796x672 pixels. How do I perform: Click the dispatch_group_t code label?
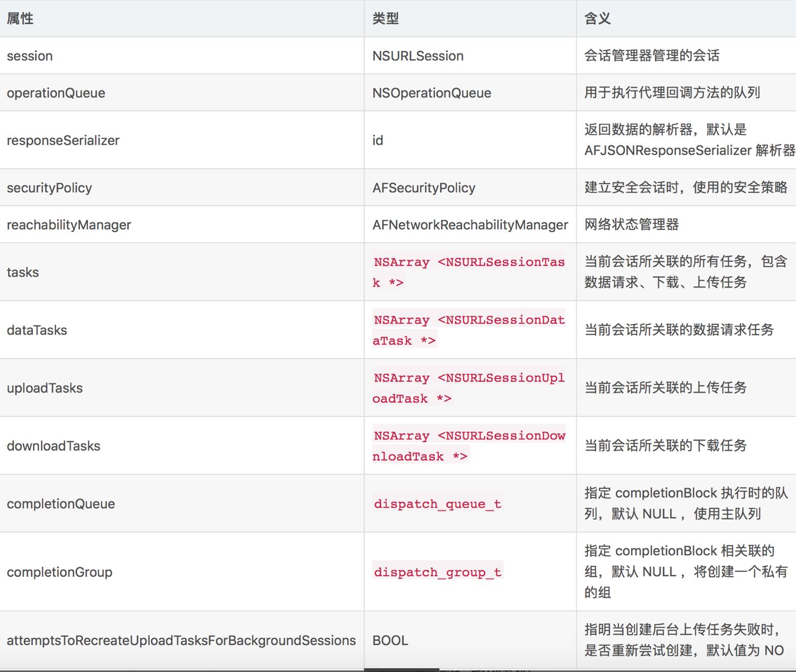pos(438,572)
